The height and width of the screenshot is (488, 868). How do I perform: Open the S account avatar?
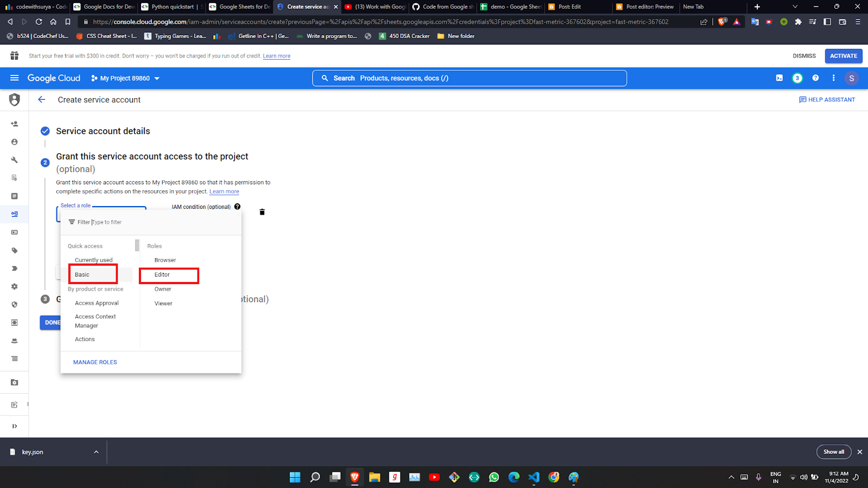click(851, 78)
